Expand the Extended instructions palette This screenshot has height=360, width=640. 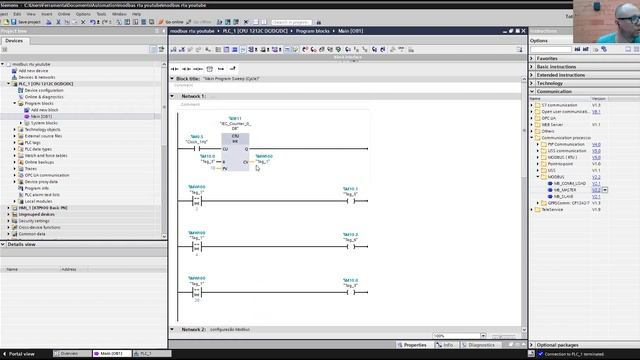tap(532, 75)
